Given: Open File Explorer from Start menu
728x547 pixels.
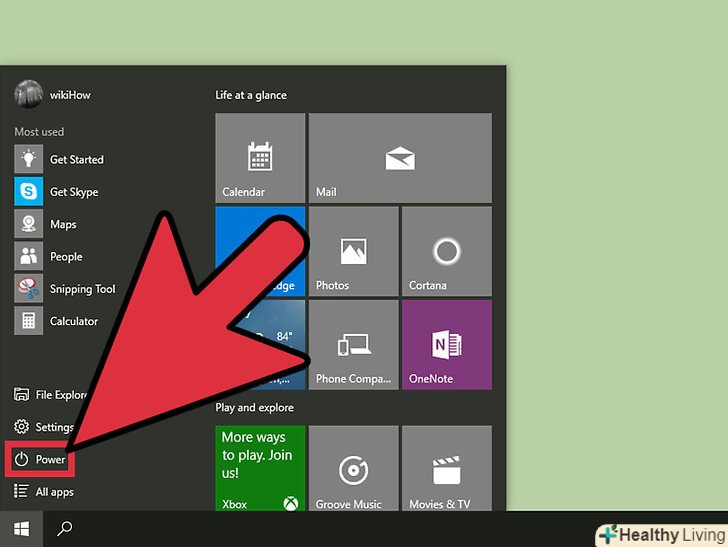Looking at the screenshot, I should pos(50,395).
